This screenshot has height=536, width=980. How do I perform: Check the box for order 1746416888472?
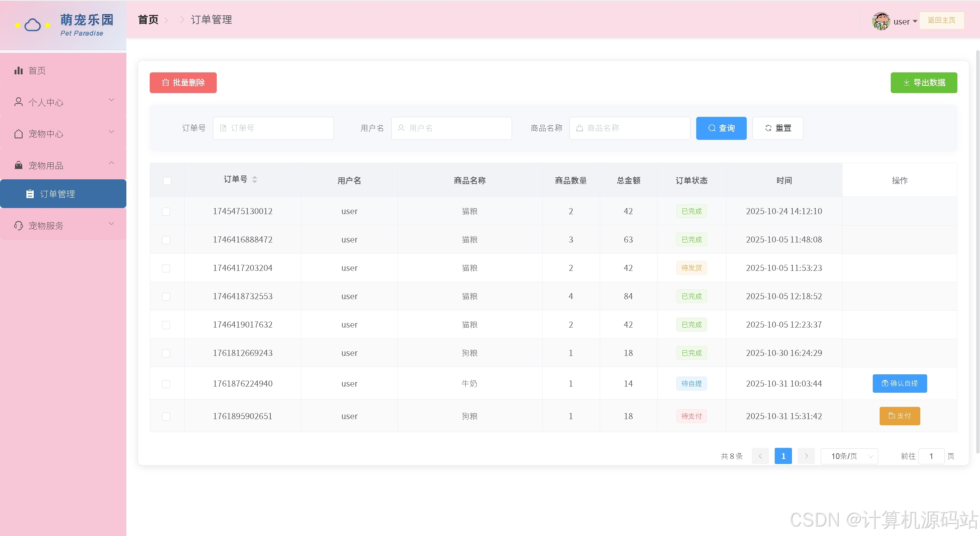(x=166, y=240)
